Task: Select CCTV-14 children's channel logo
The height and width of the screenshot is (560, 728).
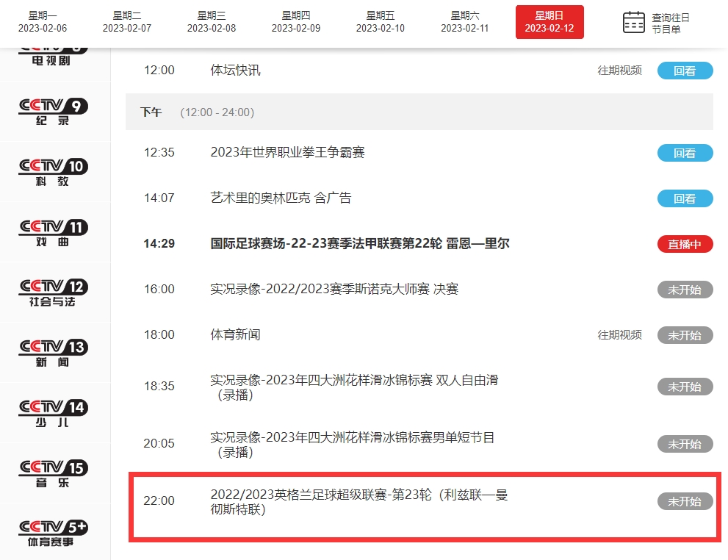Action: pos(54,414)
